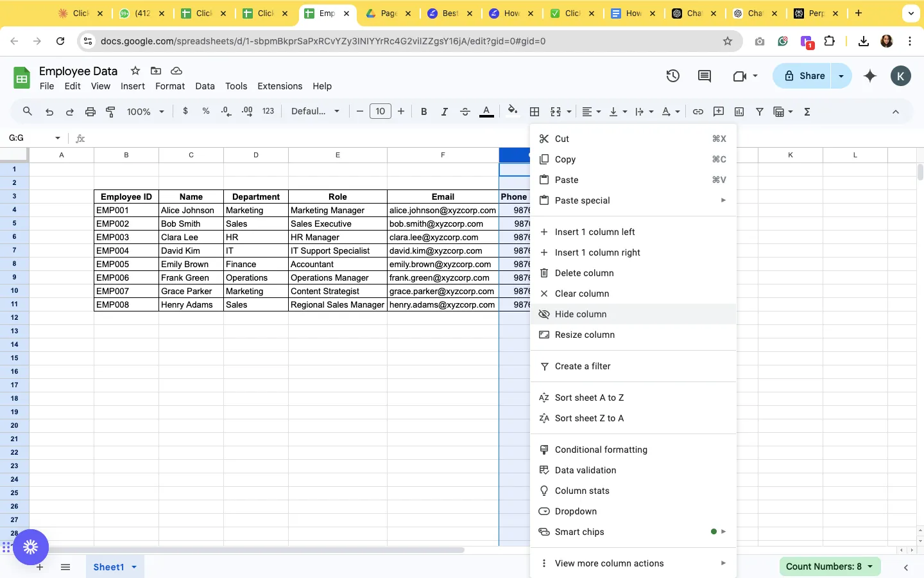Image resolution: width=924 pixels, height=578 pixels.
Task: Toggle italic formatting
Action: point(444,112)
